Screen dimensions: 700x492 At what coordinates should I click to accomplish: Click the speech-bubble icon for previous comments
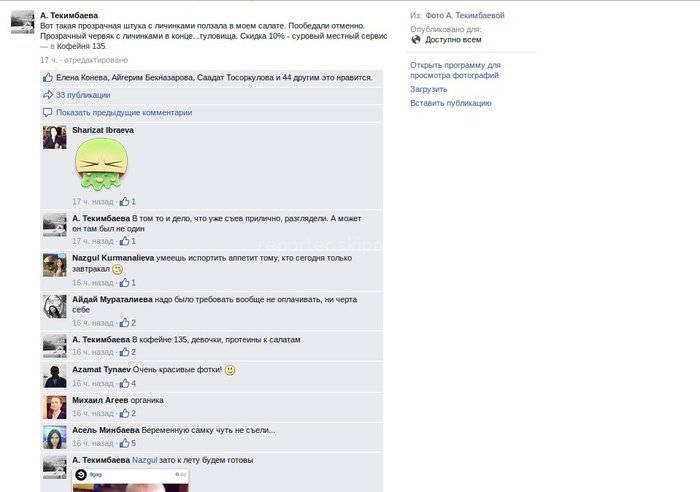(48, 113)
